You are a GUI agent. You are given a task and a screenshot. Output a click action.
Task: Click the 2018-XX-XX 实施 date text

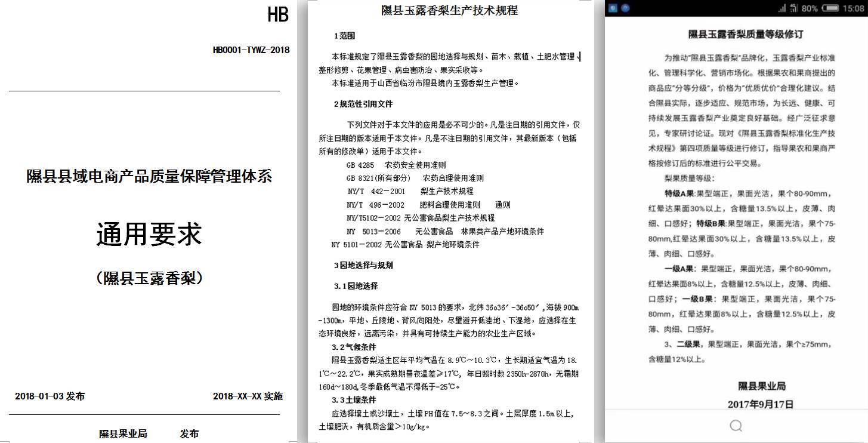pyautogui.click(x=248, y=396)
